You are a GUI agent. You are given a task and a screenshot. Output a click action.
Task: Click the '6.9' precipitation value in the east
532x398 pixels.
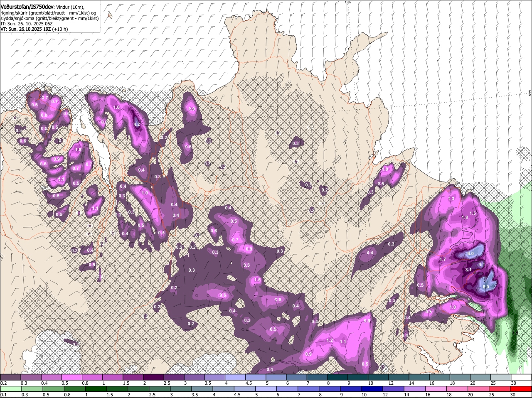pos(486,287)
